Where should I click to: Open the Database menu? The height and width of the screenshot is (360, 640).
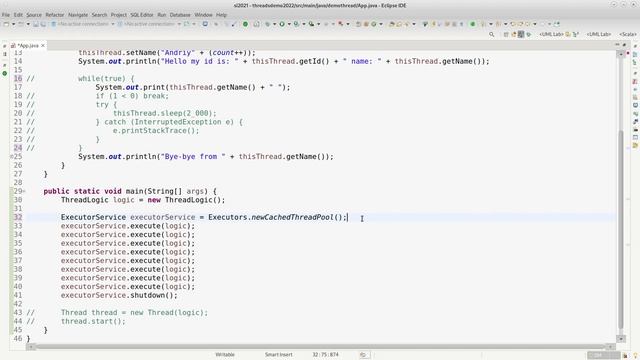(180, 15)
